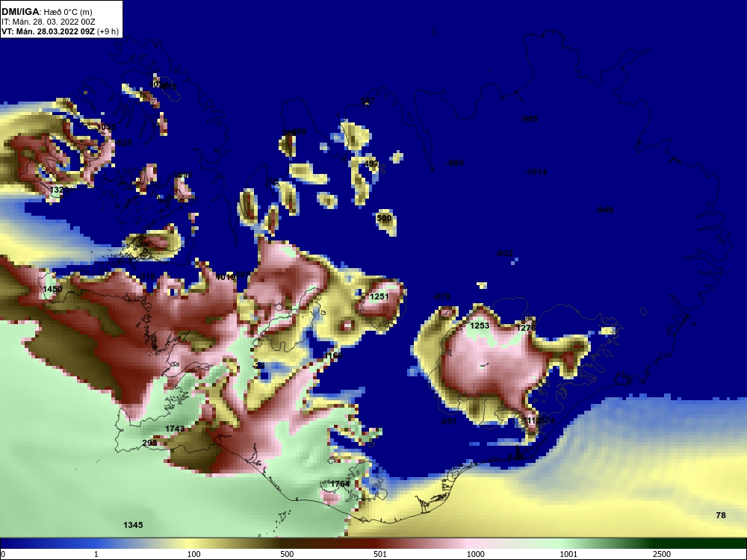This screenshot has width=747, height=560.
Task: Select the 1091 value label
Action: pos(182,175)
